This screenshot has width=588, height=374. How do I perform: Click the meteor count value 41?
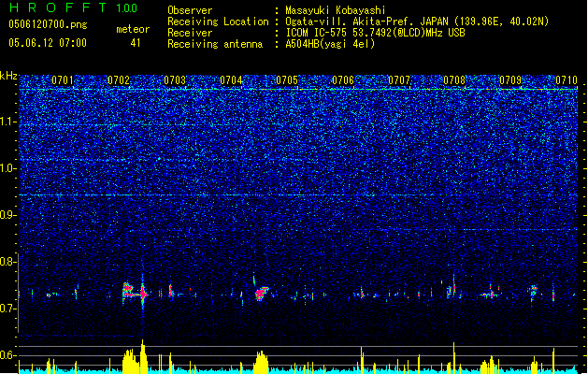(x=136, y=43)
